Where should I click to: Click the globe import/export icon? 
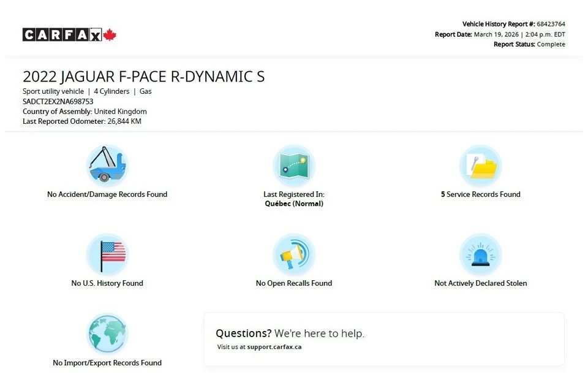pyautogui.click(x=107, y=334)
